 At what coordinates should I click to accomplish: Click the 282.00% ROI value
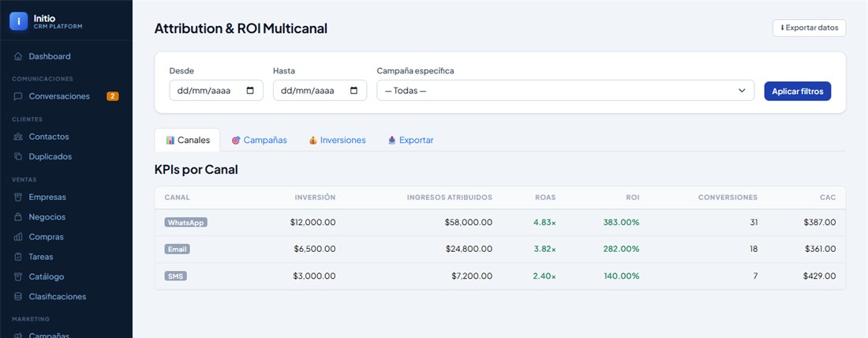pos(621,250)
